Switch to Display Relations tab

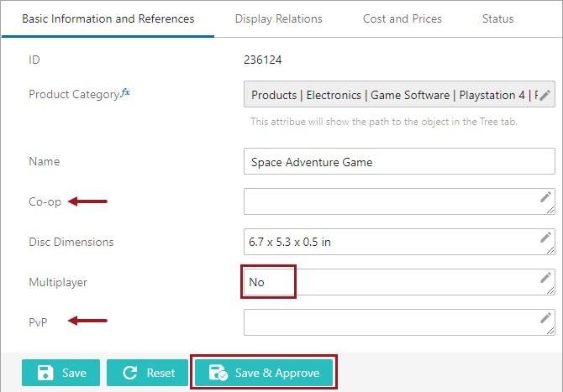point(279,18)
